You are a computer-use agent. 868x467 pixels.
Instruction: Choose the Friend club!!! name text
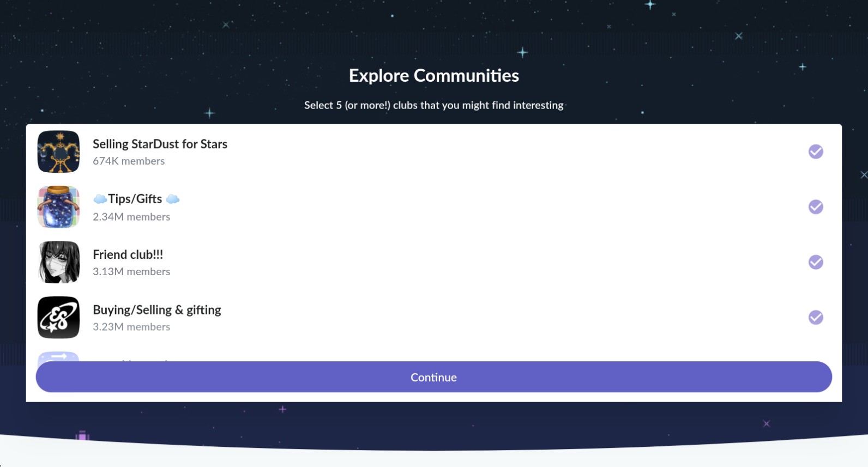point(128,254)
